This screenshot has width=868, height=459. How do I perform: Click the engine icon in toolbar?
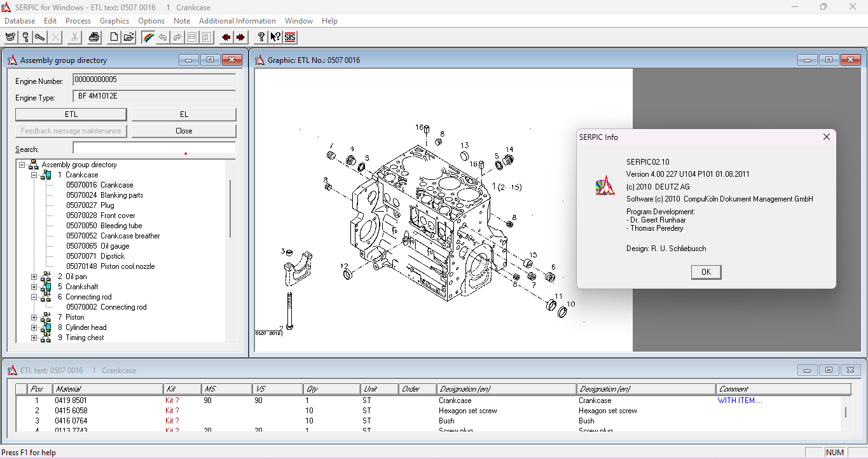(10, 37)
